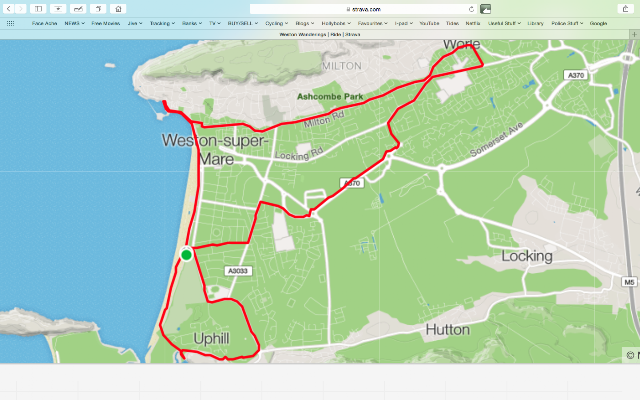Open the favorites grid icon

pyautogui.click(x=11, y=23)
